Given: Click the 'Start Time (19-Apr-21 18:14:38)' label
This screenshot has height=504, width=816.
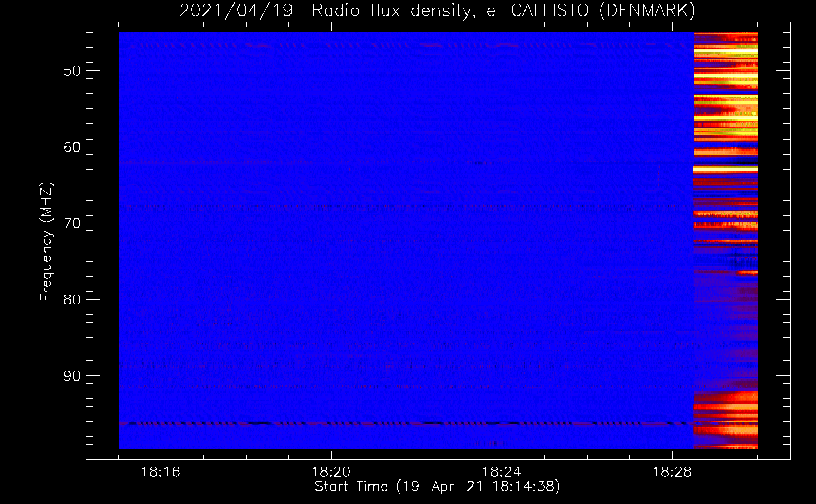Looking at the screenshot, I should click(437, 487).
